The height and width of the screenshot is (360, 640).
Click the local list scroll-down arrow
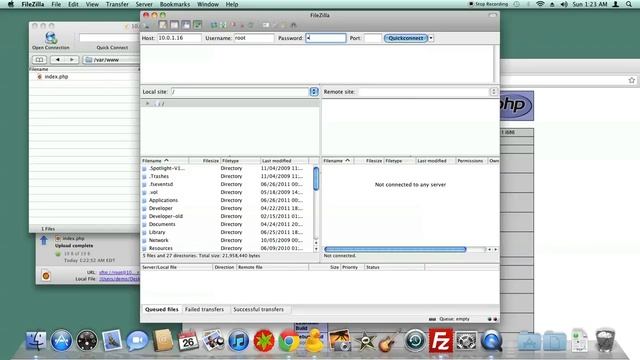click(x=316, y=249)
